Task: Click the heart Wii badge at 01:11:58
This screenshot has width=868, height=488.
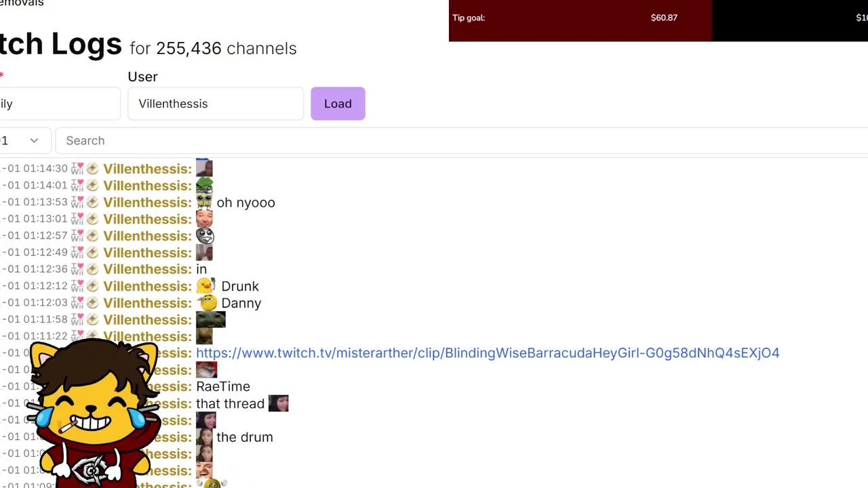Action: [77, 319]
